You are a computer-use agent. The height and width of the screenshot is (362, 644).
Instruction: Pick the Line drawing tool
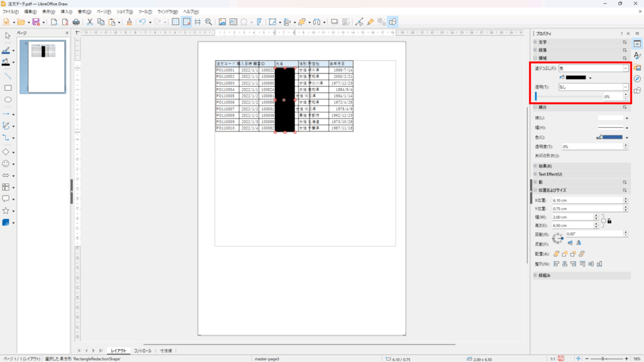click(x=8, y=75)
